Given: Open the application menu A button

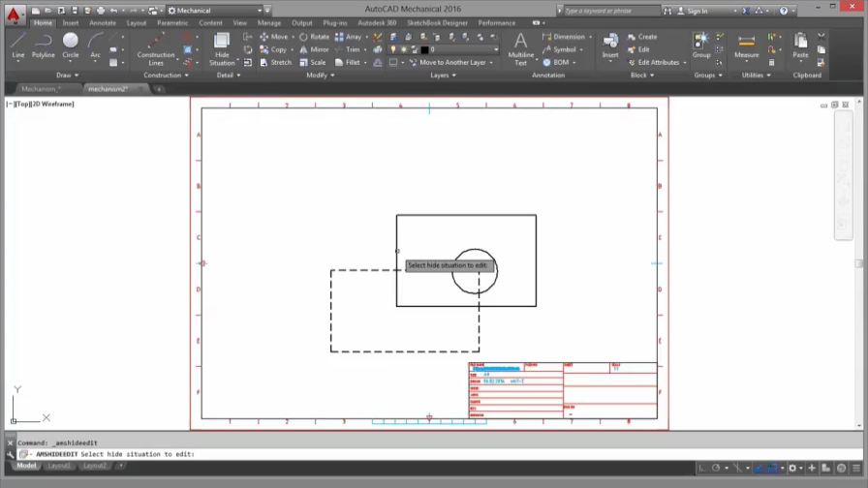Looking at the screenshot, I should point(14,14).
